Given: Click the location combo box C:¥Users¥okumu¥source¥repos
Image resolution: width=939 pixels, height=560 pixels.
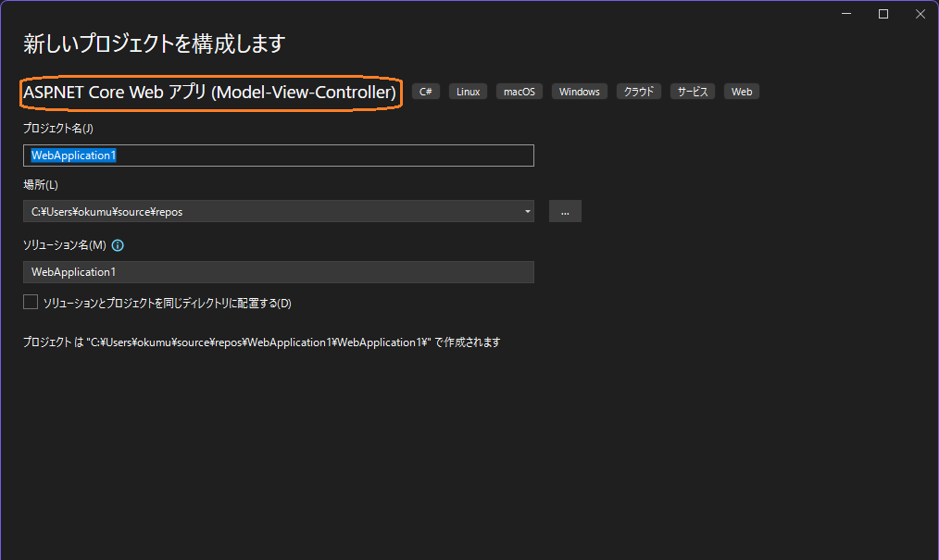Looking at the screenshot, I should pyautogui.click(x=279, y=211).
